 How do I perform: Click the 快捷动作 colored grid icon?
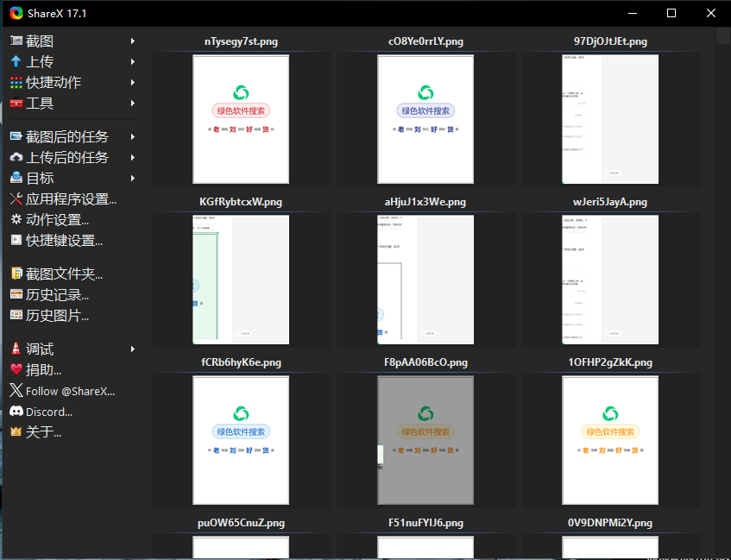16,83
